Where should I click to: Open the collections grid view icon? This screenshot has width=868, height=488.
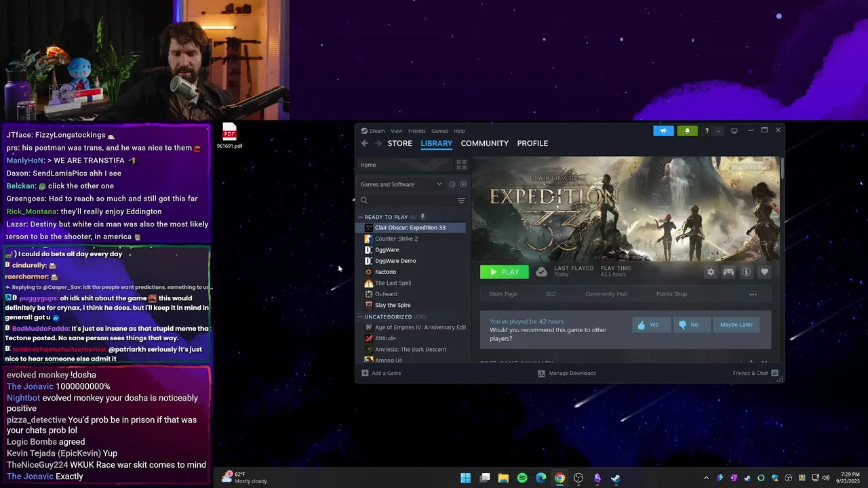(461, 165)
